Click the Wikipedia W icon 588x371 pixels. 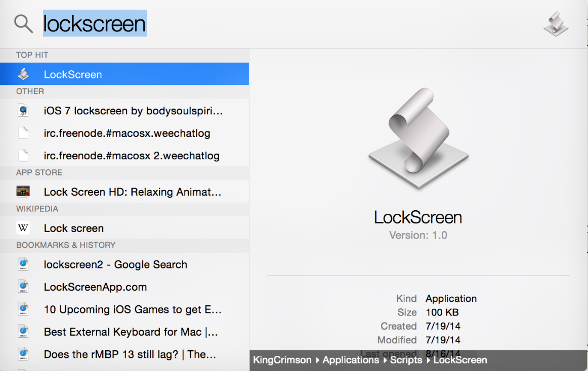[x=23, y=228]
